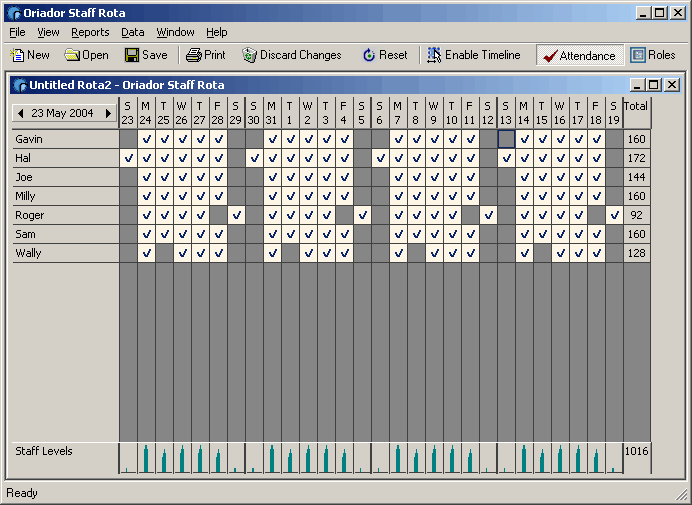Select the Sam staff row header
692x505 pixels.
[x=66, y=234]
